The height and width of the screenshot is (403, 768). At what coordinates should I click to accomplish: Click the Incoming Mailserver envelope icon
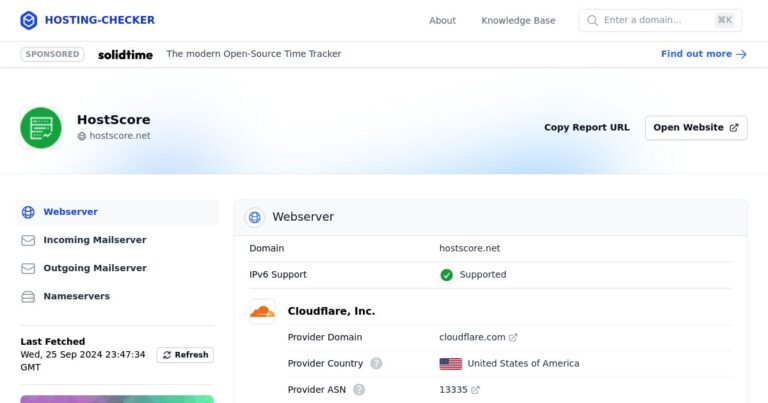point(28,240)
